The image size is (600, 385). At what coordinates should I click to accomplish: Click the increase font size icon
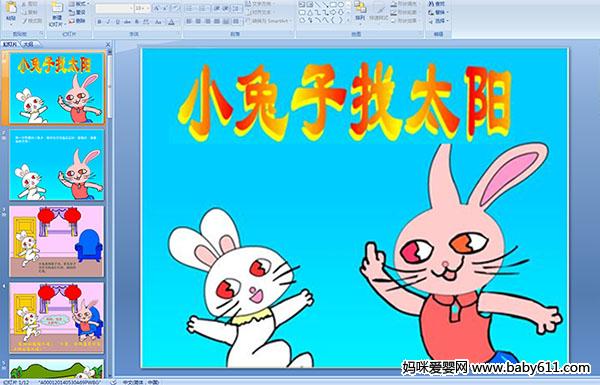pos(157,8)
